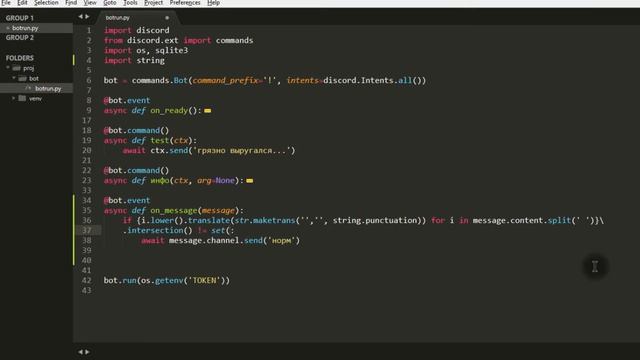Click 'command_prefix' argument on line 6

tap(225, 80)
